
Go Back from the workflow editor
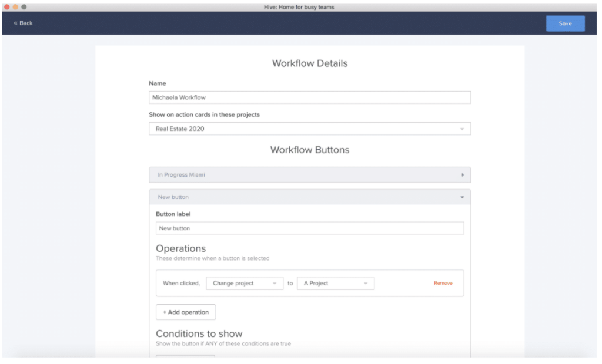(x=23, y=23)
